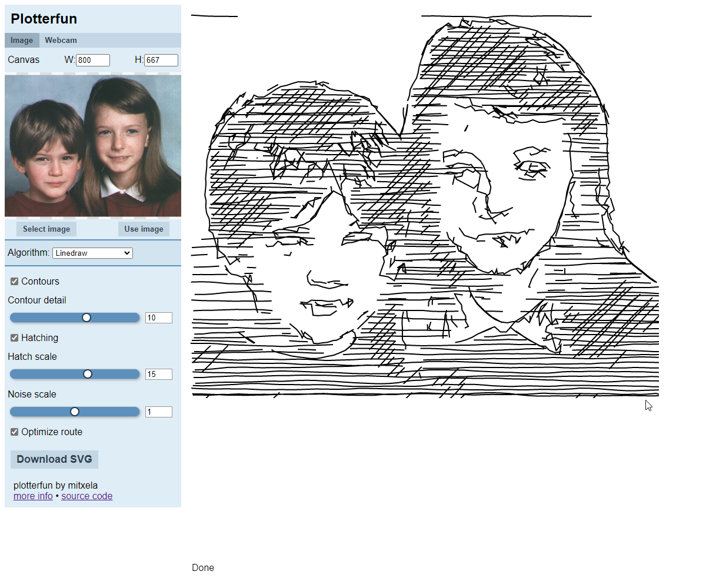Uncheck the Hatching option
Screen dimensions: 706x588
coord(14,338)
